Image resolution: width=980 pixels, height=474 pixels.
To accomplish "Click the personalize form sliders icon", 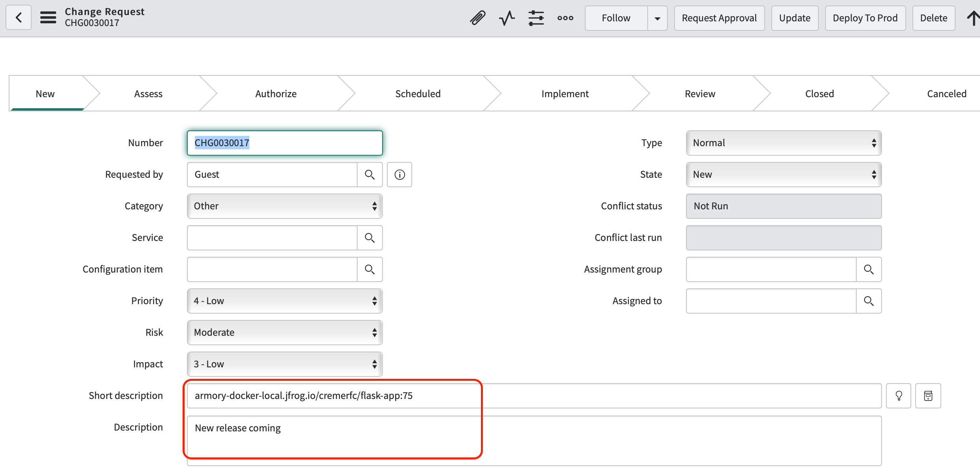I will (x=536, y=18).
